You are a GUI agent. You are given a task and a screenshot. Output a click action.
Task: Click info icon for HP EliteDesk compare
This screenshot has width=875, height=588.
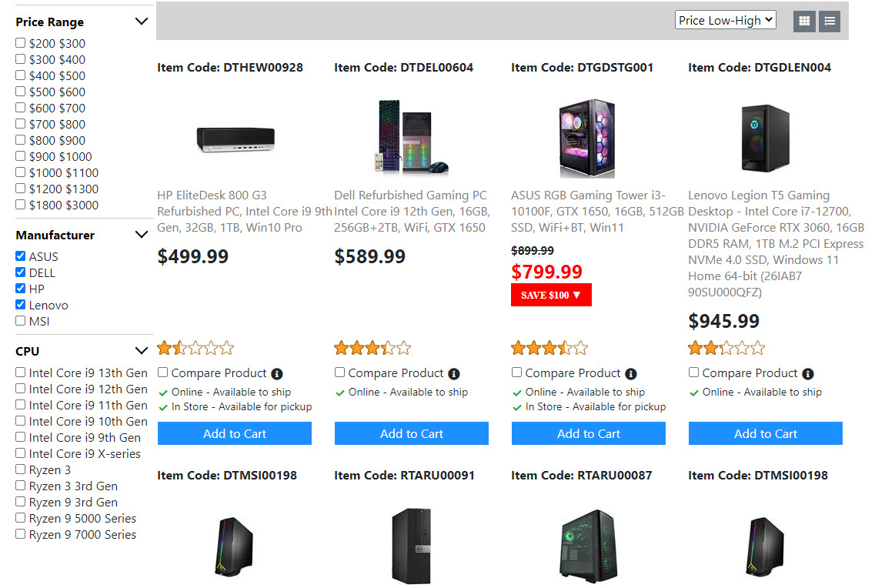point(277,374)
